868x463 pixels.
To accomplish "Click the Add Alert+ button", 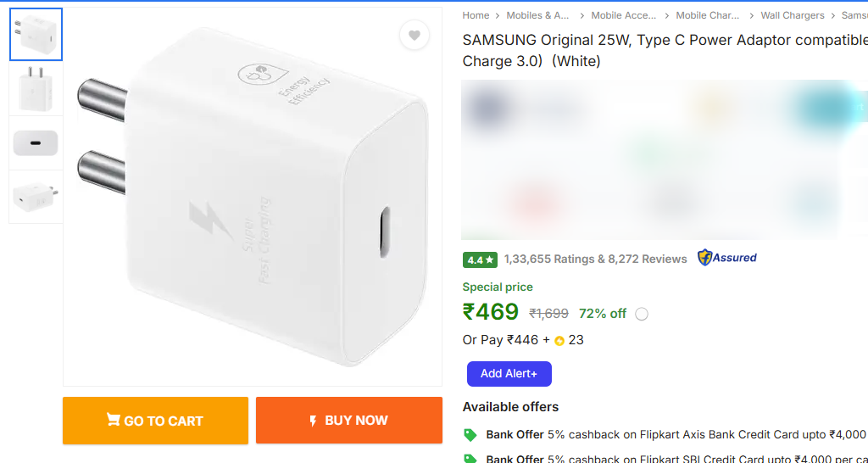I will point(509,373).
